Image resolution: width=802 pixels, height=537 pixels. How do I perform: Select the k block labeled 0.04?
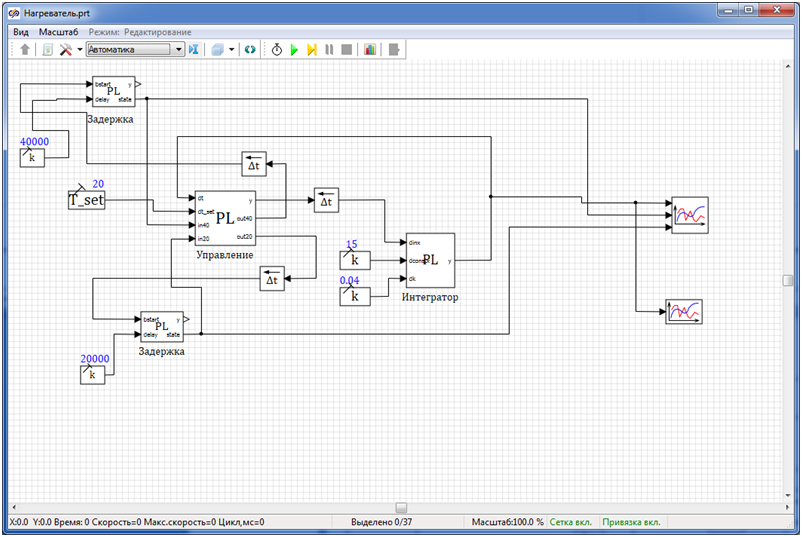coord(355,297)
